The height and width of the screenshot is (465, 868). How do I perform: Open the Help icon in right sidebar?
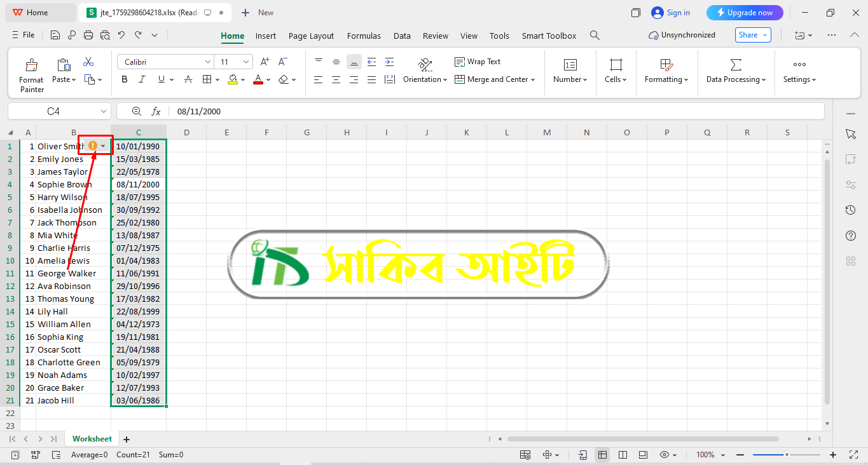(x=851, y=236)
